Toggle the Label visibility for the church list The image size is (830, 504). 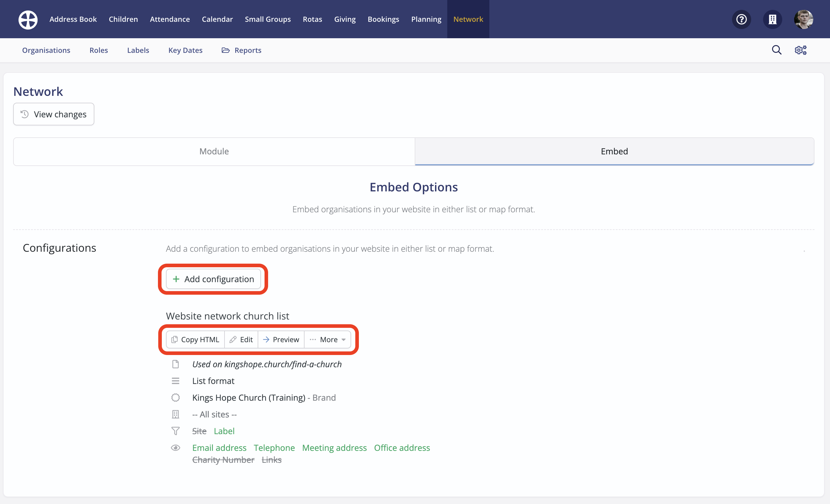coord(224,431)
